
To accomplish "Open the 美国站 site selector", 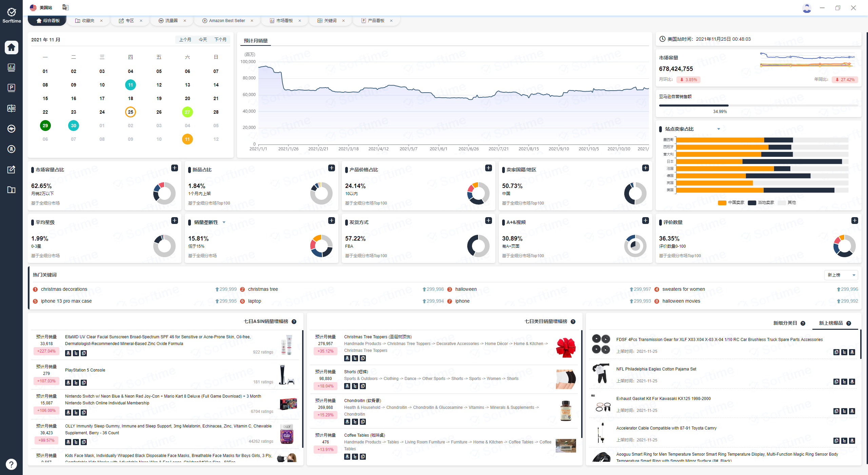I will (41, 7).
